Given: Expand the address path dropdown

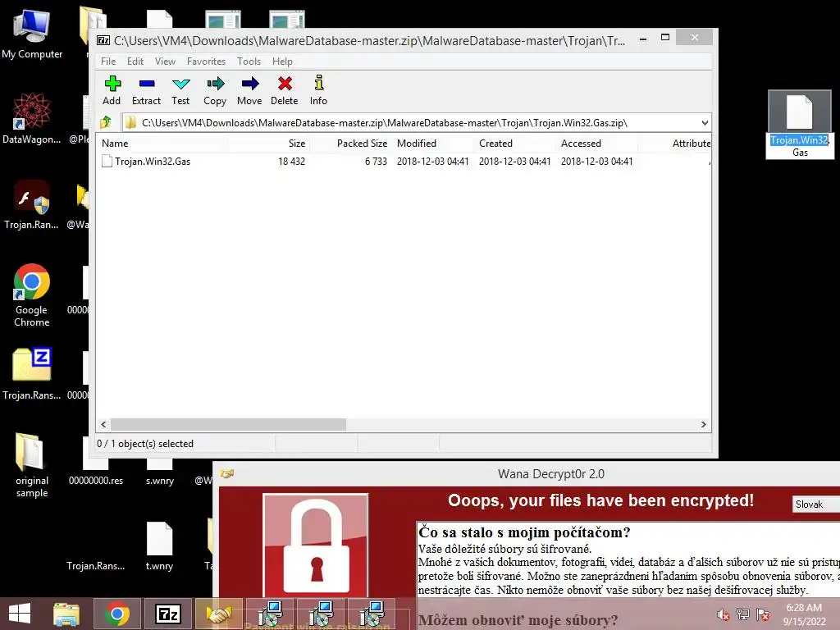Looking at the screenshot, I should [705, 123].
